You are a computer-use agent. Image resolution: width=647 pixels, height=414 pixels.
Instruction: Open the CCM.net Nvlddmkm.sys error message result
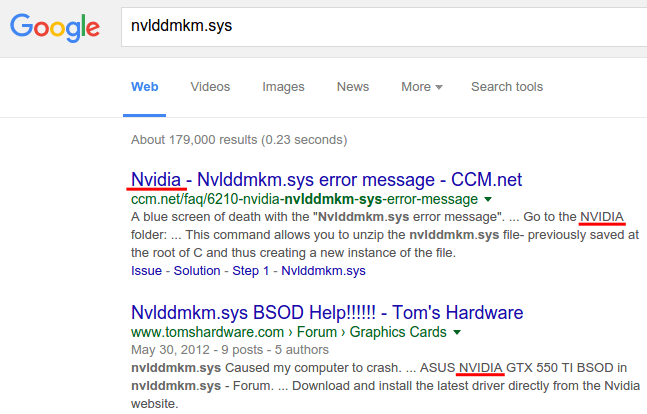pos(326,180)
